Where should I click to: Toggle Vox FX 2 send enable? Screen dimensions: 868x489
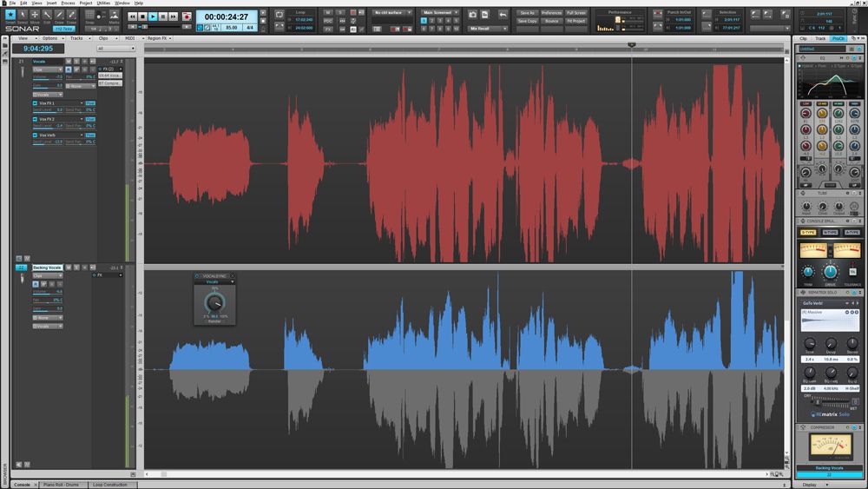click(35, 119)
